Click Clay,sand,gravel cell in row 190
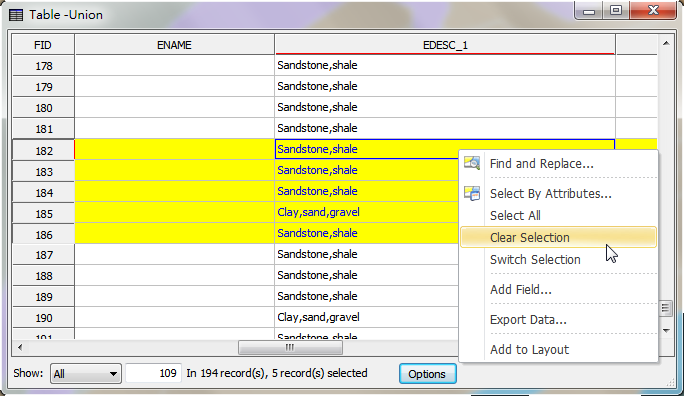 pyautogui.click(x=366, y=317)
